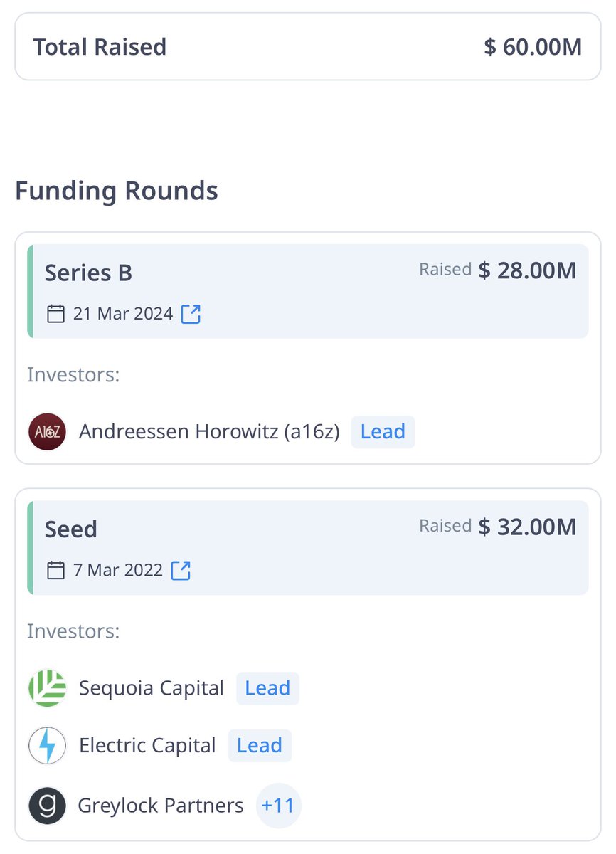616x854 pixels.
Task: Open the Andreessen Horowitz (a16z) investor name
Action: (209, 432)
